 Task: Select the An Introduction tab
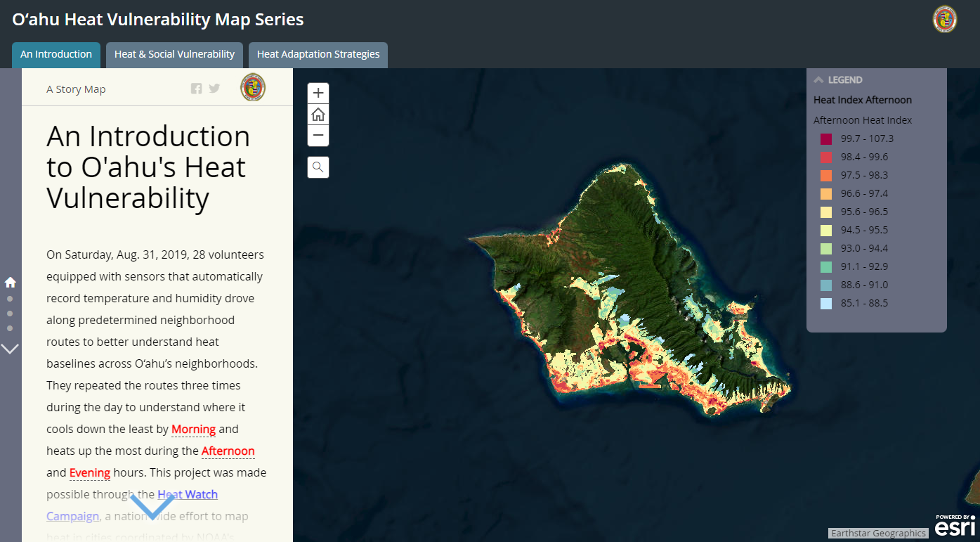click(x=56, y=55)
